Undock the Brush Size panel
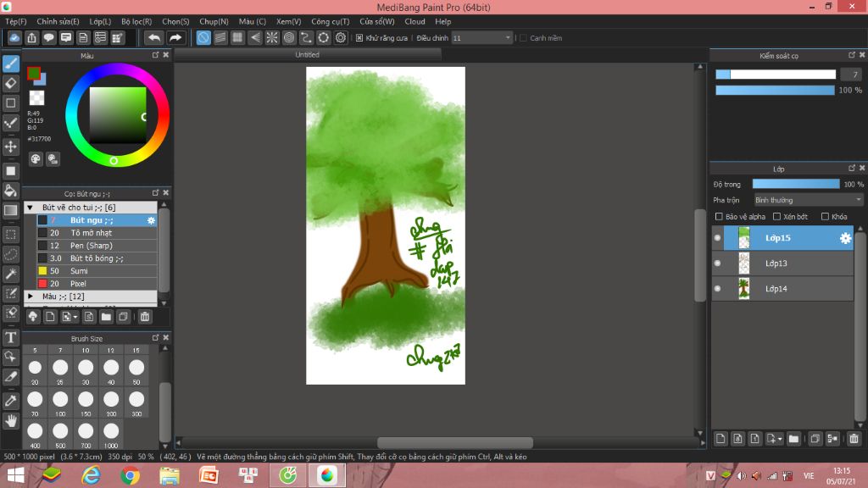 [x=155, y=338]
